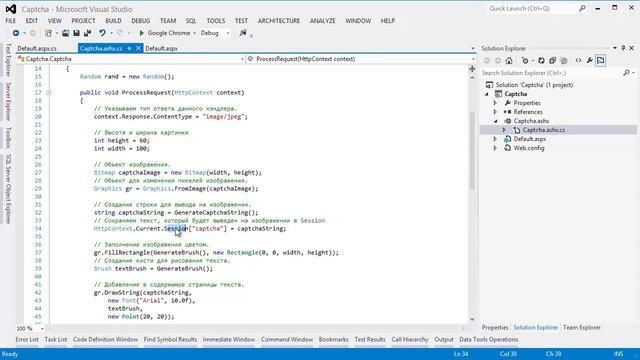Image resolution: width=640 pixels, height=360 pixels.
Task: Open the Output window tab
Action: click(x=444, y=340)
